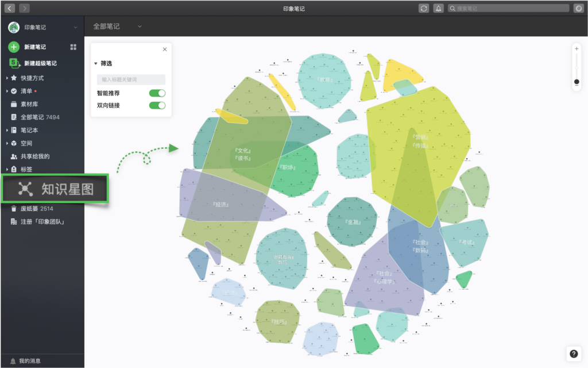Click the account avatar picture
The height and width of the screenshot is (368, 588).
[x=14, y=27]
